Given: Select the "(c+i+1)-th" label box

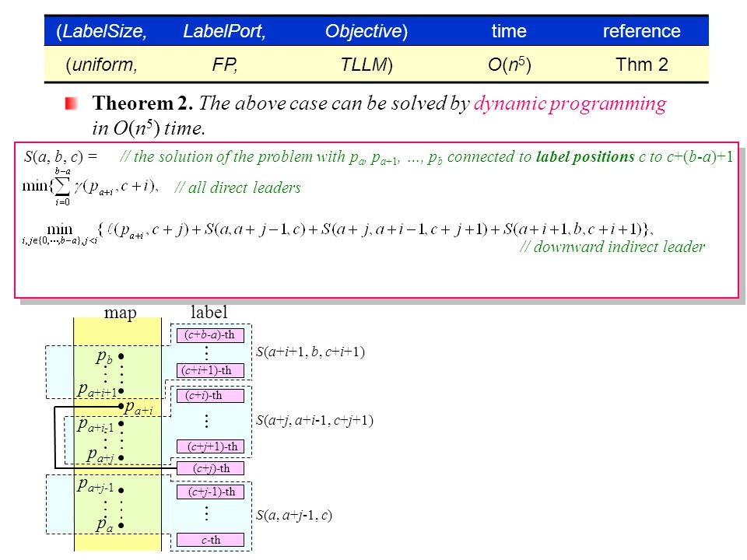Looking at the screenshot, I should pos(210,370).
